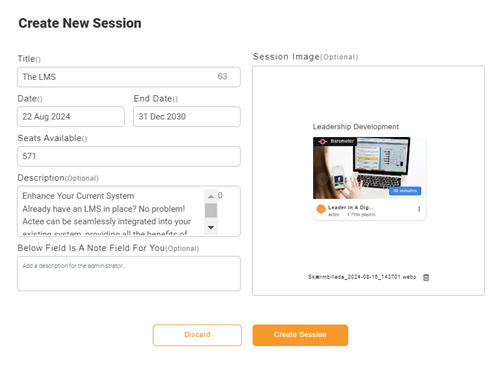Click the Leadership Development image thumbnail

pos(369,168)
